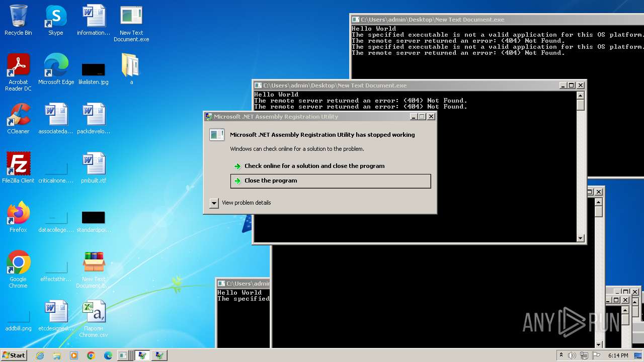Viewport: 644px width, 362px height.
Task: Open the network status tray icon
Action: (x=584, y=355)
